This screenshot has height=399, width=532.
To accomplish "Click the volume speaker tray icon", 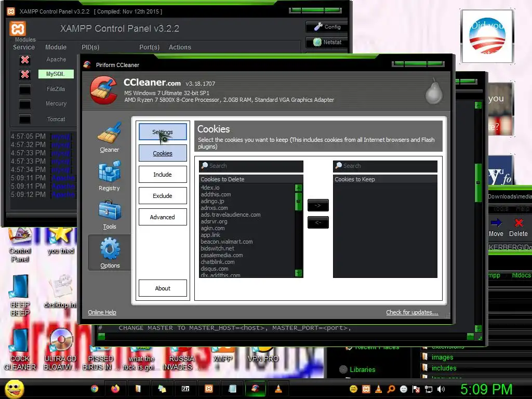I will pos(441,389).
